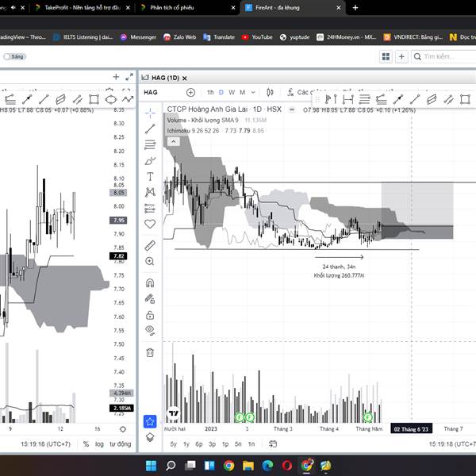
Task: Maximize the left chart panel
Action: coord(129,77)
